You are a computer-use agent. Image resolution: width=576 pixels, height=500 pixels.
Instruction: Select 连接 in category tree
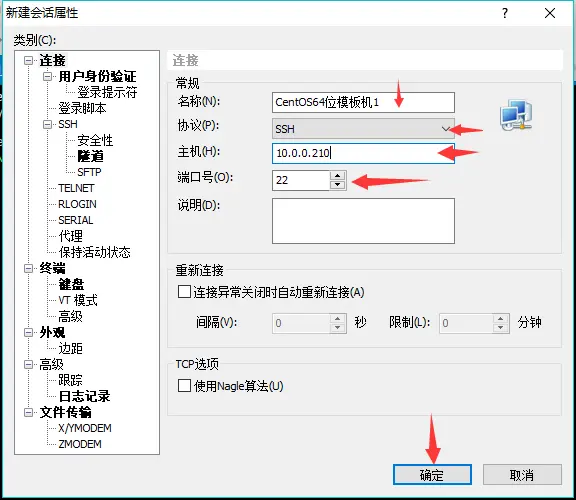click(x=53, y=60)
